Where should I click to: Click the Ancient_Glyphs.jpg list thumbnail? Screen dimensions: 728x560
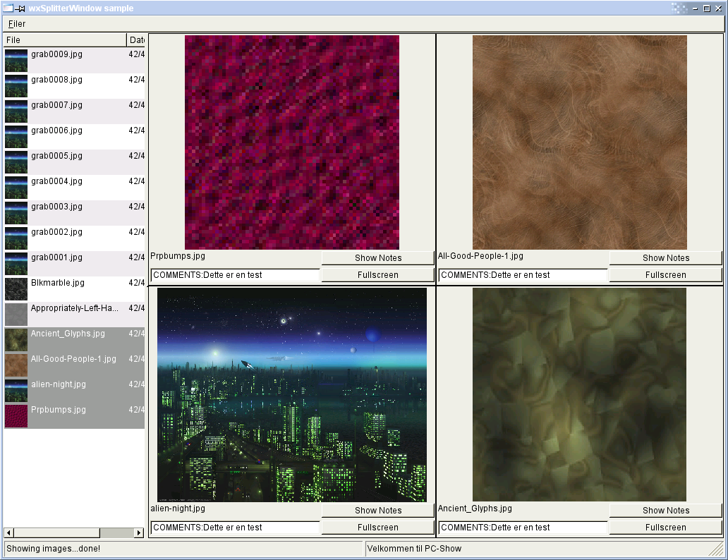pyautogui.click(x=16, y=339)
